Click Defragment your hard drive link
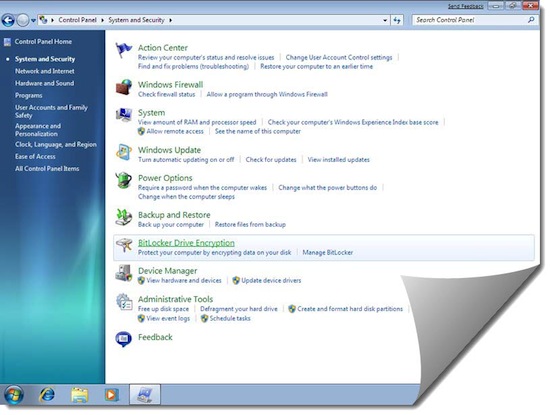 [x=239, y=309]
